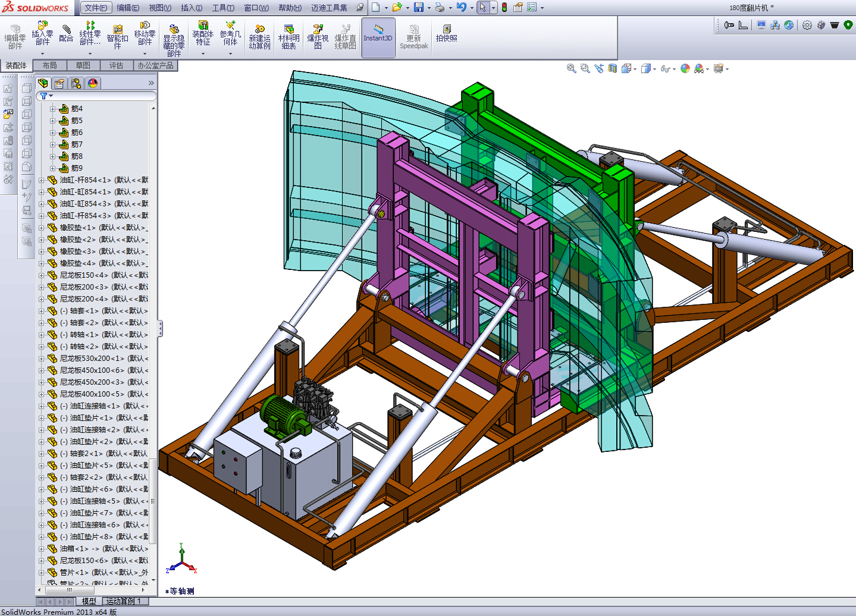The image size is (856, 616).
Task: Click the Hide/Show Items glasses icon
Action: tap(665, 68)
